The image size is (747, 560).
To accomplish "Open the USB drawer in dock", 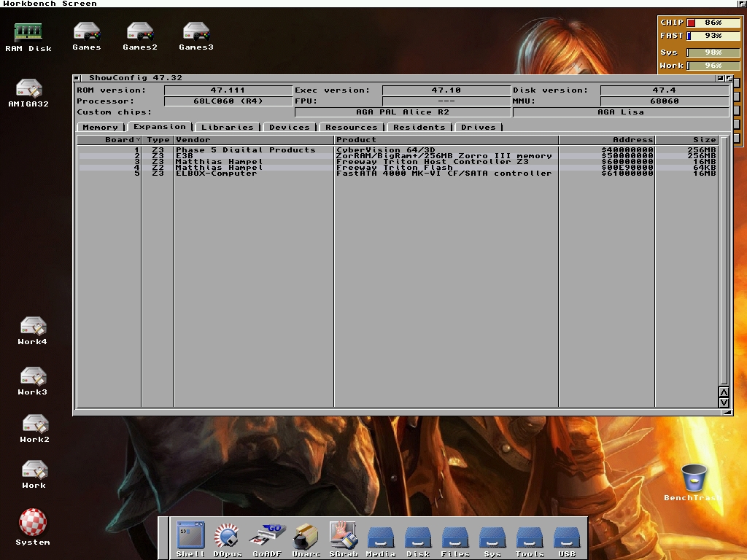I will click(566, 542).
